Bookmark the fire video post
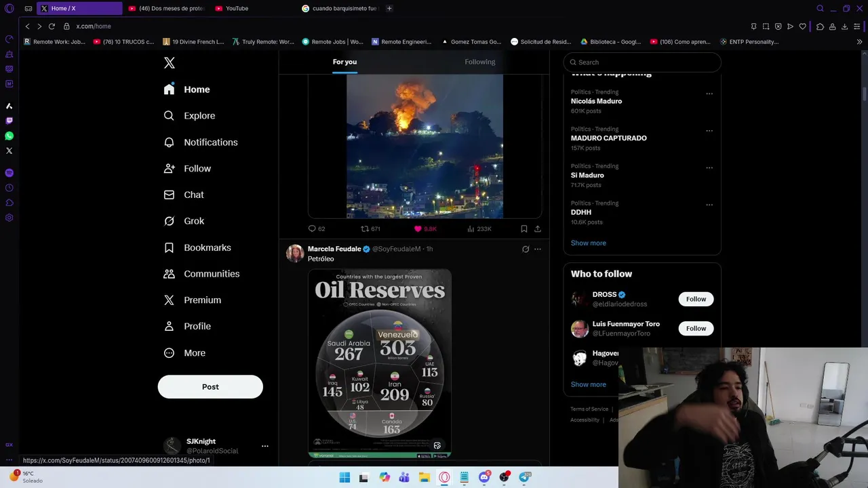 click(524, 229)
